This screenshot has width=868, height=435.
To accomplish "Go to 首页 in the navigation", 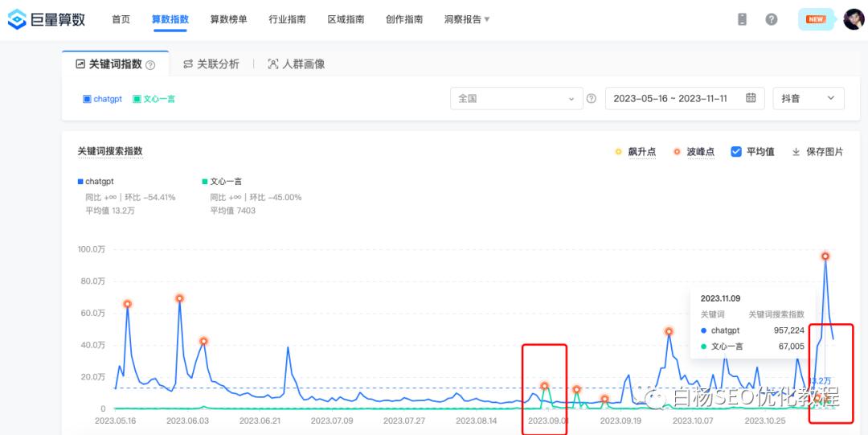I will click(x=121, y=19).
